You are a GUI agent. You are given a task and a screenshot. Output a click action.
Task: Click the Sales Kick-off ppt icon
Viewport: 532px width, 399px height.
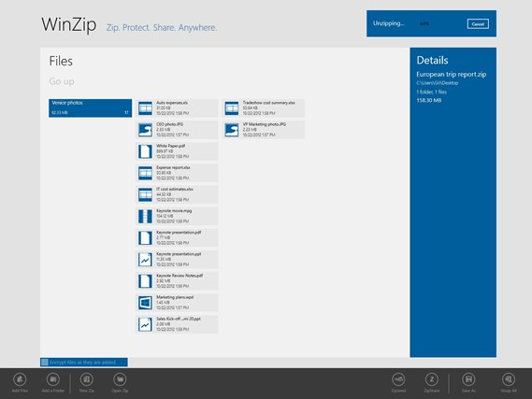click(x=145, y=324)
